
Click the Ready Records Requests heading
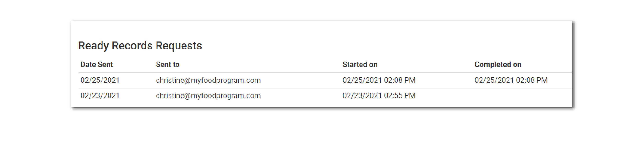tap(140, 46)
